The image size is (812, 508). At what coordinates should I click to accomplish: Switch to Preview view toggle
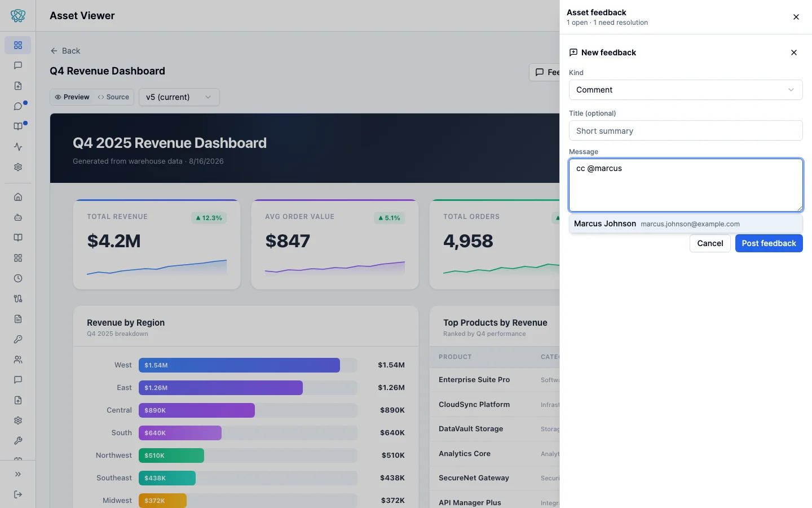point(72,97)
